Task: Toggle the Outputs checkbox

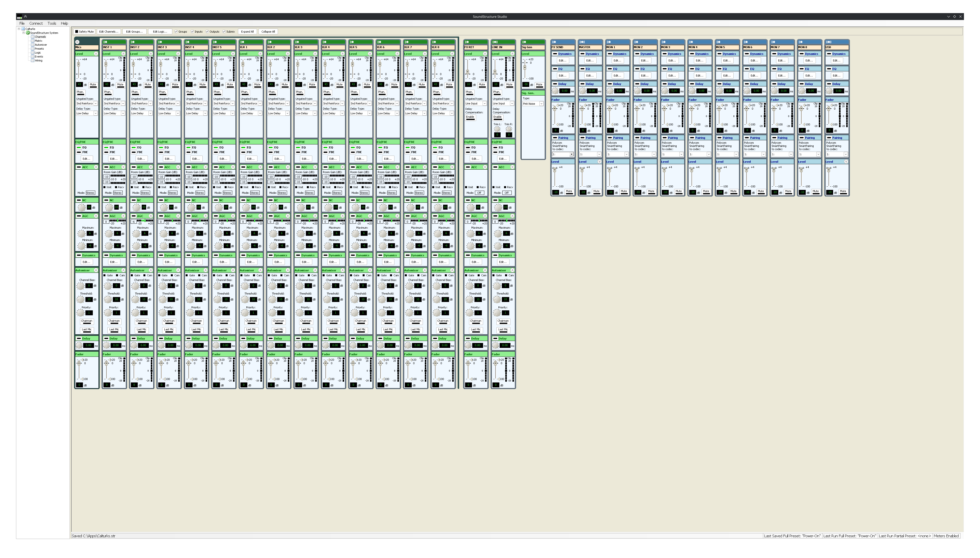Action: 207,31
